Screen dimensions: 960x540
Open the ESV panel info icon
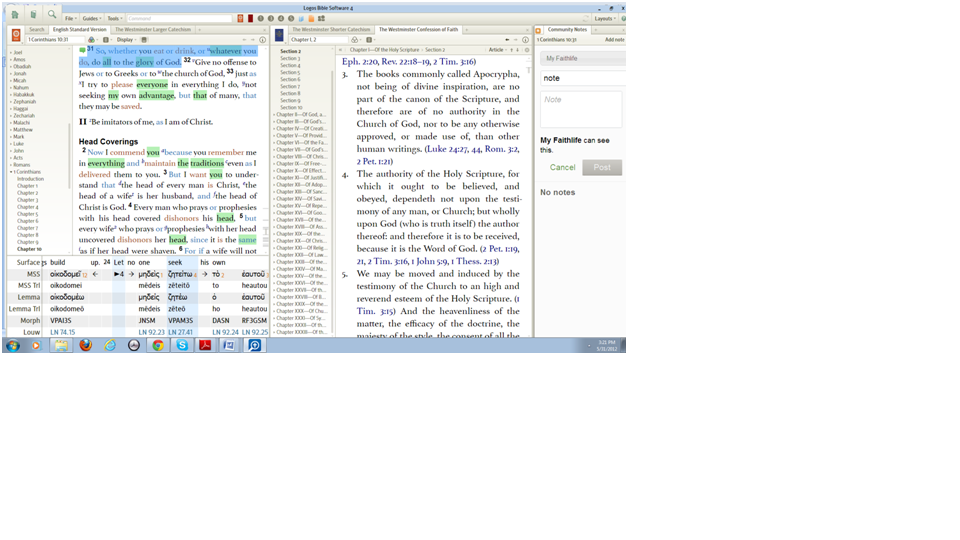(x=263, y=40)
